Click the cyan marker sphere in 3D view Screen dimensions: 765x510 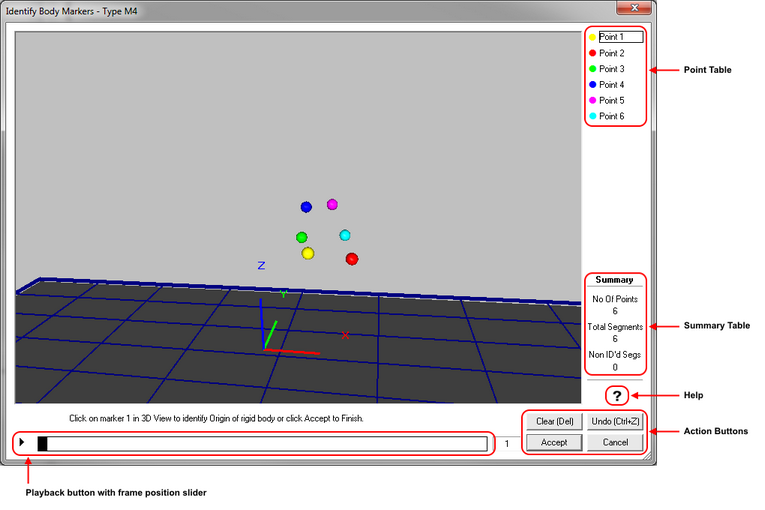(345, 235)
